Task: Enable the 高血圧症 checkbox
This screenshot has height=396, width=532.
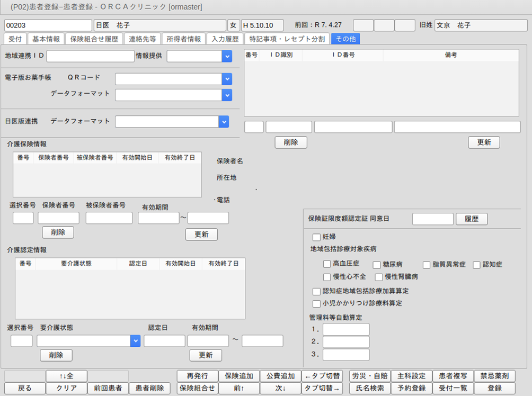Action: click(327, 264)
